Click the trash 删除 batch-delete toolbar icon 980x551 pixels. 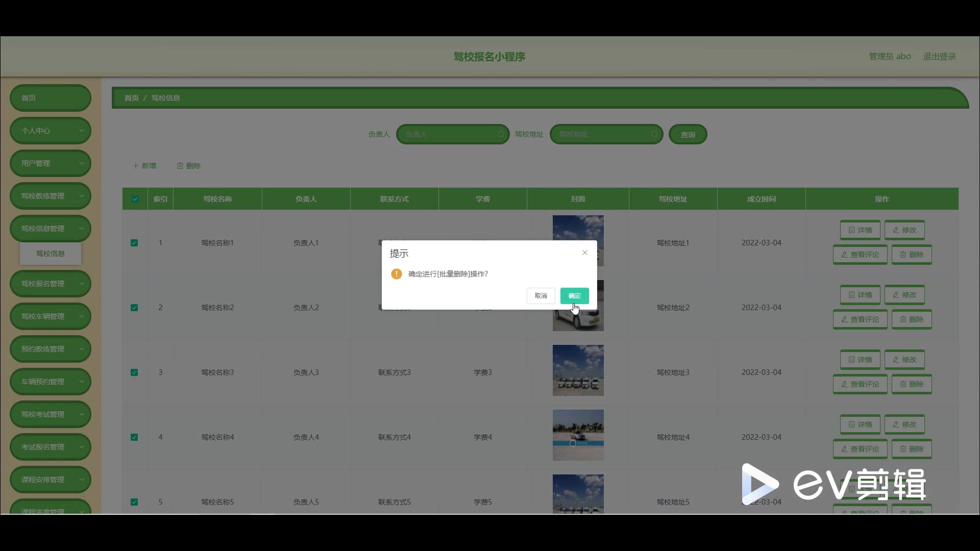click(180, 166)
